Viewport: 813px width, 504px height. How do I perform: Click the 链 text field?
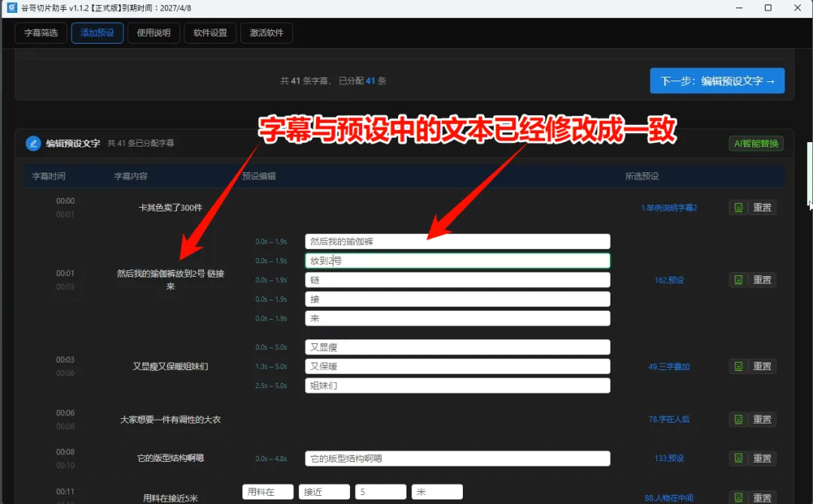coord(458,280)
